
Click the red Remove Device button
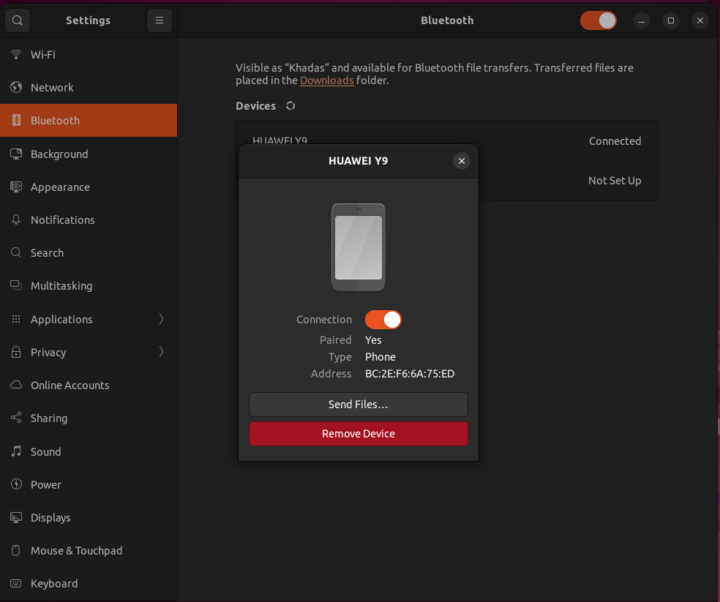358,433
